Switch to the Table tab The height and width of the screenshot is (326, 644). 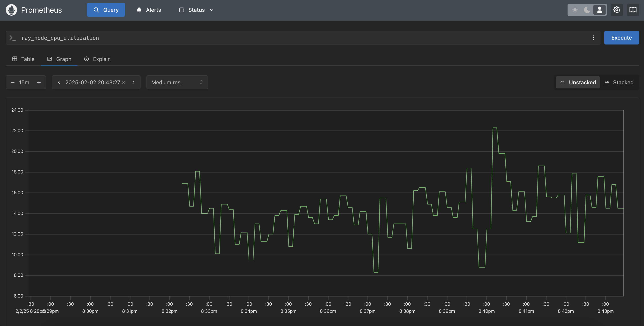coord(23,59)
